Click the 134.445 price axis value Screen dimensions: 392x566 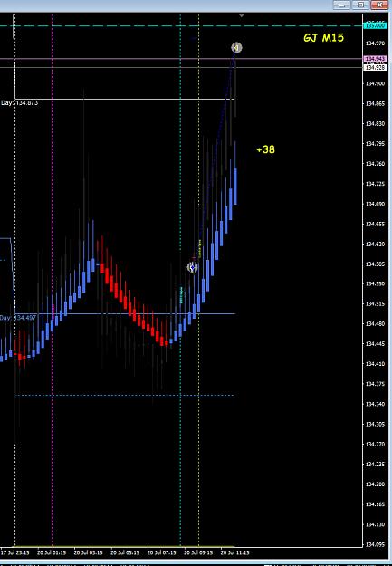click(x=375, y=344)
